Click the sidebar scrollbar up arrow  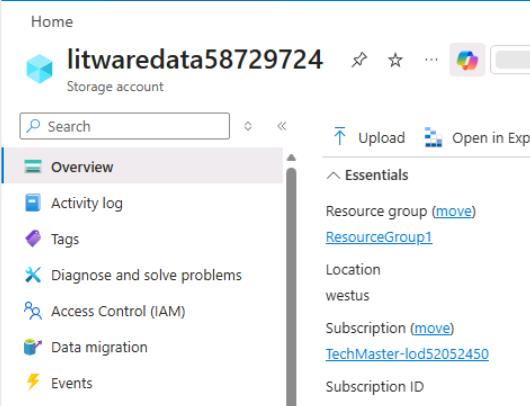(291, 158)
